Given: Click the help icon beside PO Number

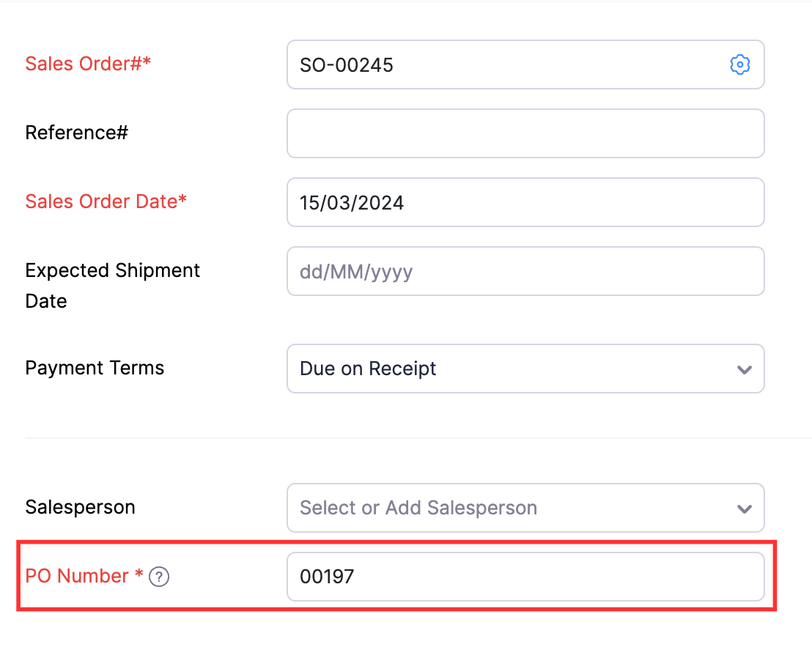Looking at the screenshot, I should coord(158,577).
